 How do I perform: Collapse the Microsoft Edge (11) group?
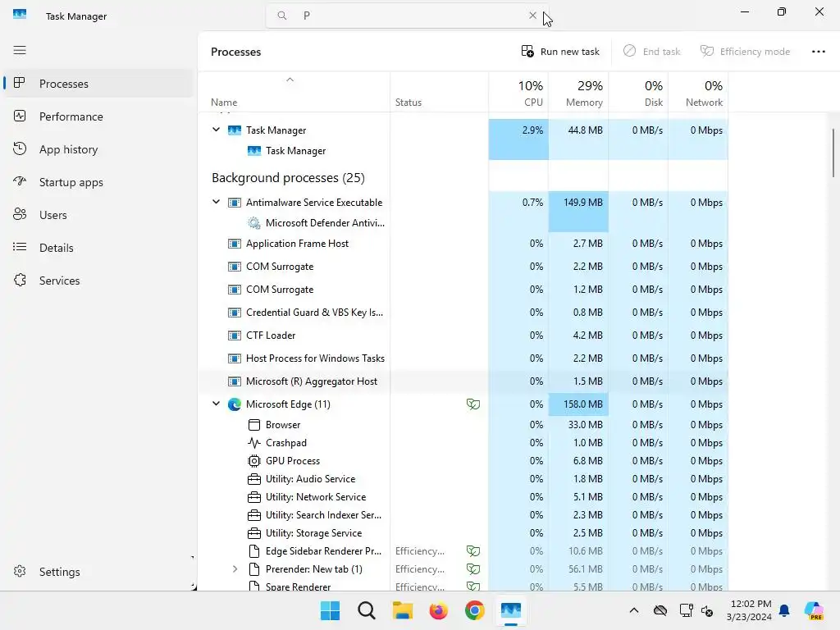point(216,404)
